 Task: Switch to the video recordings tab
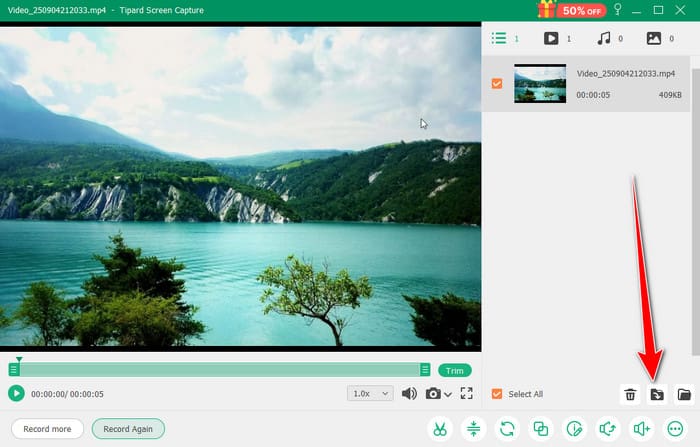(551, 39)
